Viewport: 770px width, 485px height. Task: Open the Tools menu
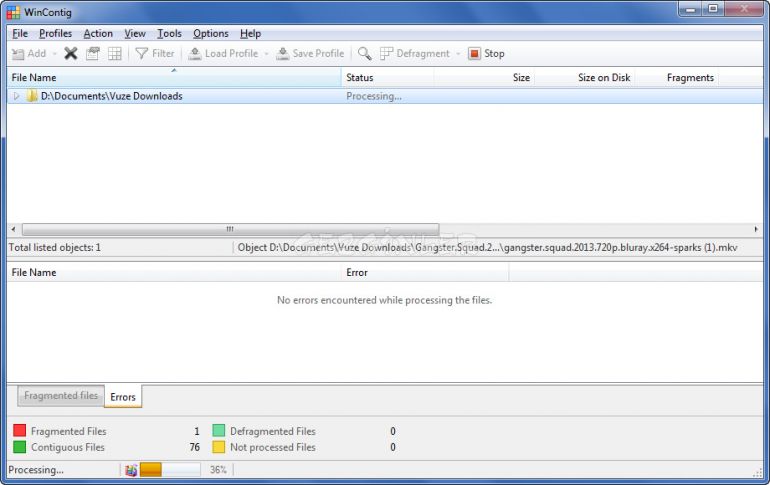(169, 33)
